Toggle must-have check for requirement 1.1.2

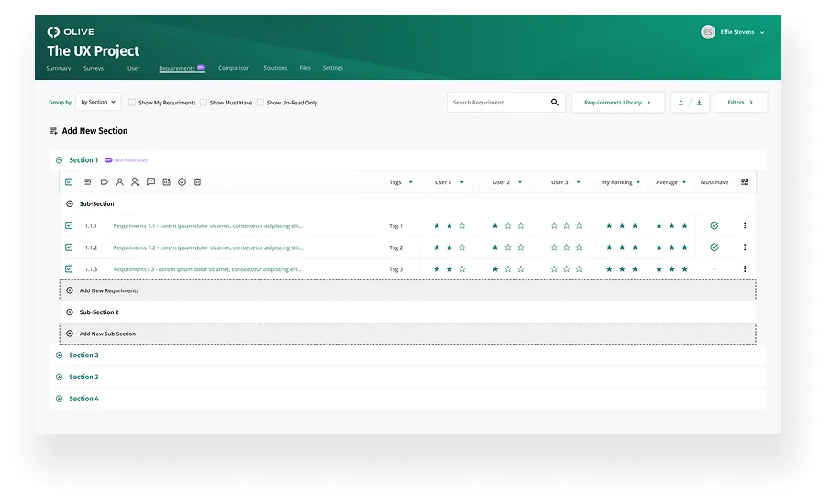[715, 247]
